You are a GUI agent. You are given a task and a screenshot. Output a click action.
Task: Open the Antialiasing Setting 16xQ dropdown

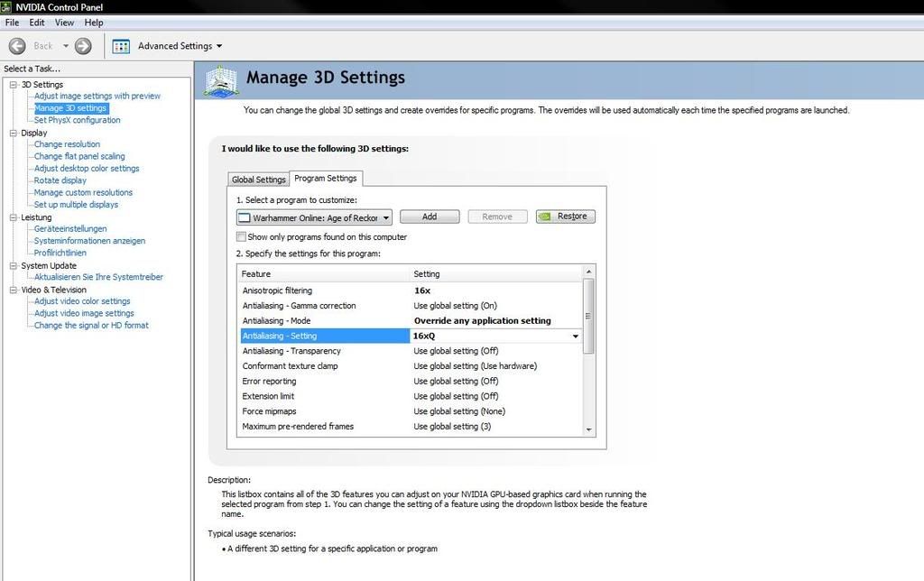click(x=575, y=336)
